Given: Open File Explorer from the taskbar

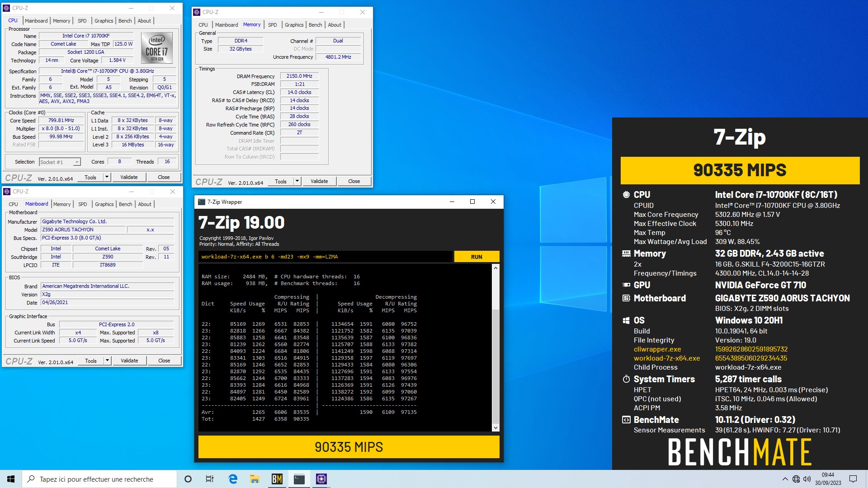Looking at the screenshot, I should pyautogui.click(x=255, y=479).
